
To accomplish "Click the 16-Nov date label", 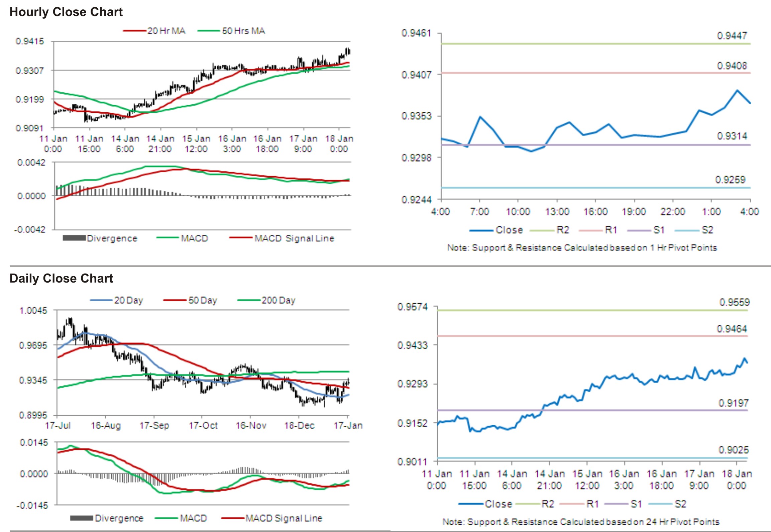I will pyautogui.click(x=251, y=425).
